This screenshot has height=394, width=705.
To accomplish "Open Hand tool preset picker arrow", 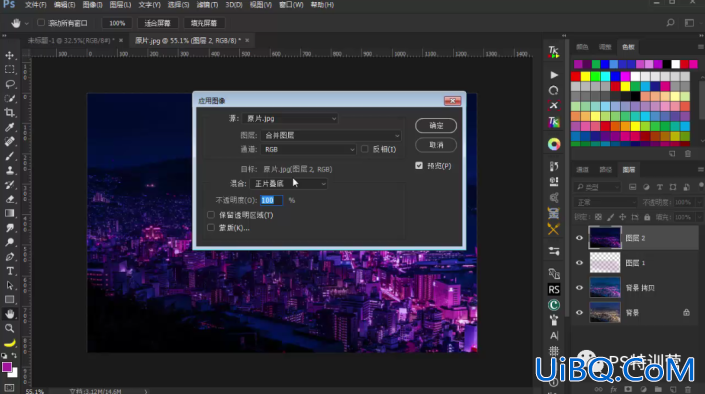I will point(27,23).
